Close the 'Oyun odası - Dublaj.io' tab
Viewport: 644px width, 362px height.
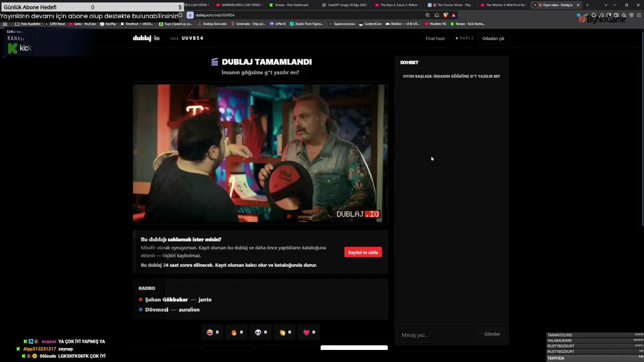coord(578,5)
